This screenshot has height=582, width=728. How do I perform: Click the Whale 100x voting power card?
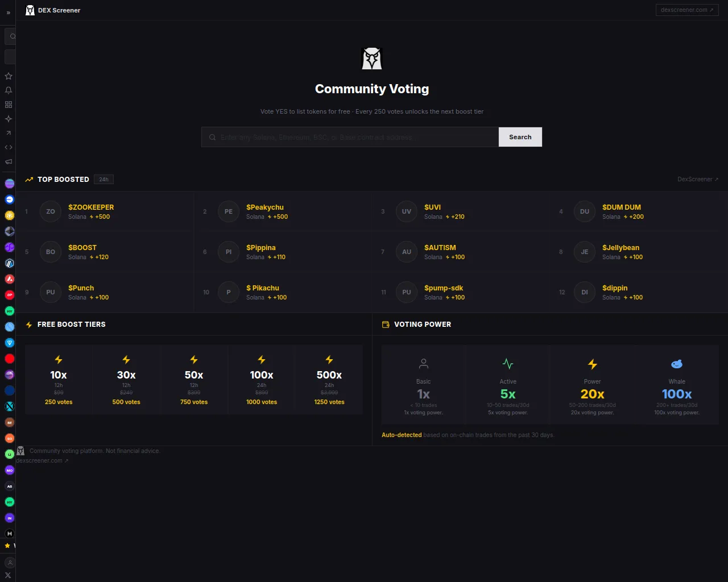(677, 385)
